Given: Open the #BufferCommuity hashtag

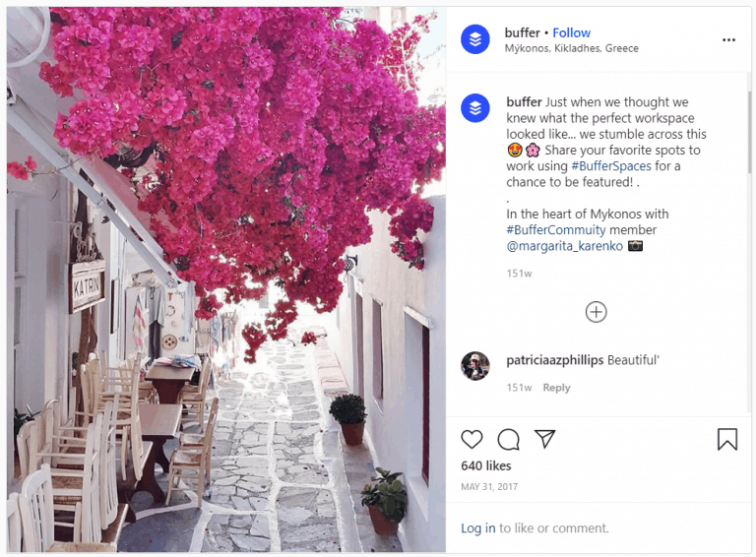Looking at the screenshot, I should tap(555, 230).
